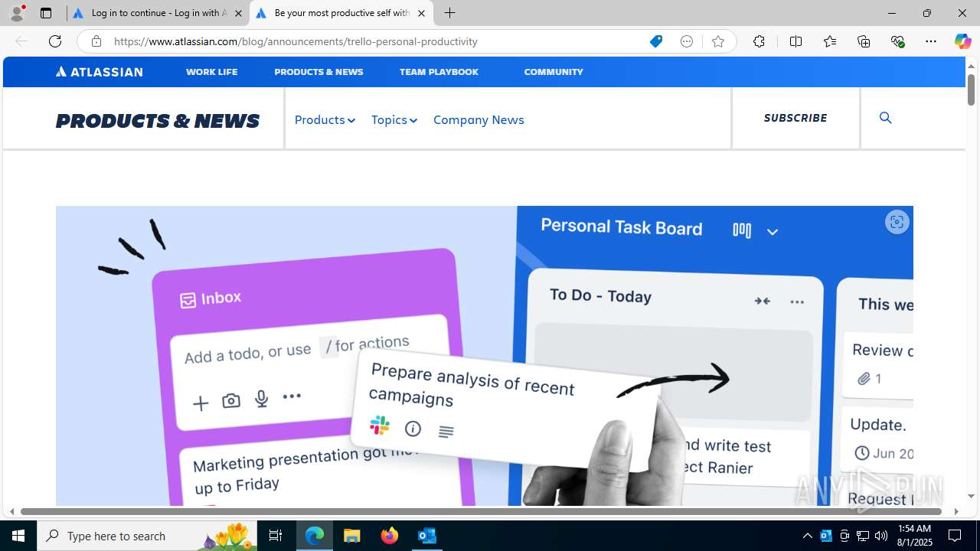Select the Be your most productive self tab
Viewport: 980px width, 551px height.
point(341,13)
